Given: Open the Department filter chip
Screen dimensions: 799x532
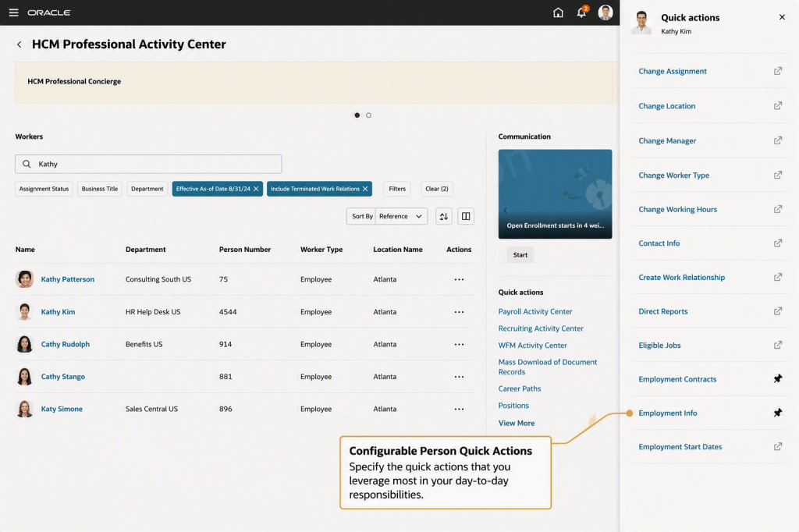Looking at the screenshot, I should tap(147, 189).
